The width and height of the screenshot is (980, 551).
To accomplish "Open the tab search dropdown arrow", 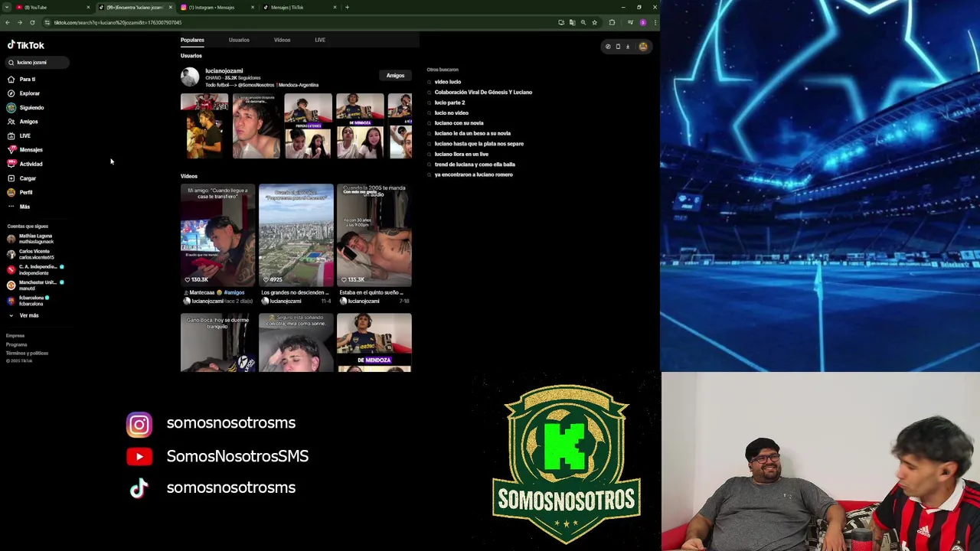I will click(x=7, y=7).
